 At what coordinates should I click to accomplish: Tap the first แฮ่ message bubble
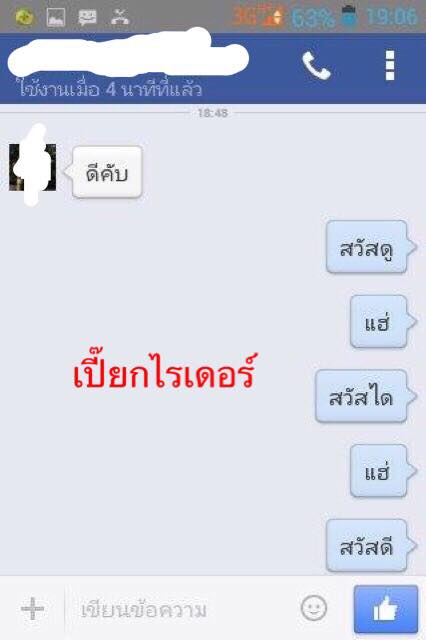click(383, 322)
